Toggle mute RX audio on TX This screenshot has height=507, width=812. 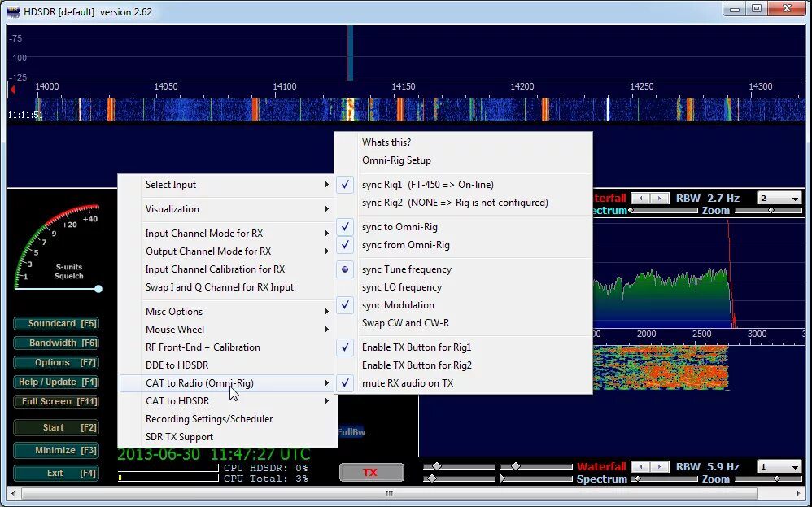[x=464, y=383]
